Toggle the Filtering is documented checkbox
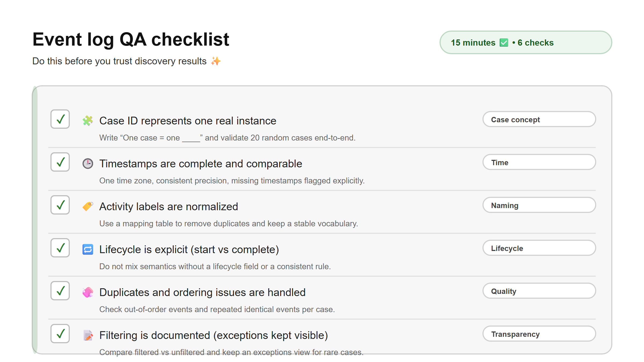Viewport: 644px width, 362px height. (60, 334)
